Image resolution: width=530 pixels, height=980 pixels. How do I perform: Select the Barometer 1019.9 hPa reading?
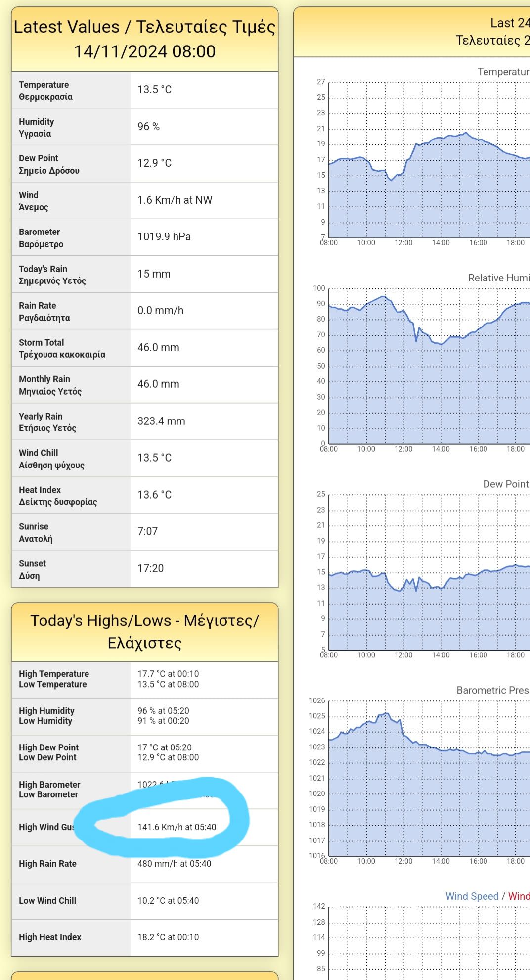coord(164,237)
